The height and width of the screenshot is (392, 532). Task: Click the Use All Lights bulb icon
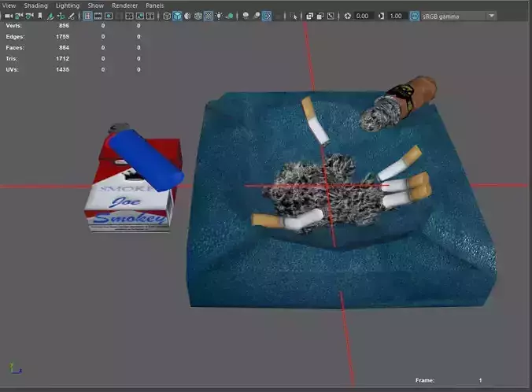tap(219, 16)
